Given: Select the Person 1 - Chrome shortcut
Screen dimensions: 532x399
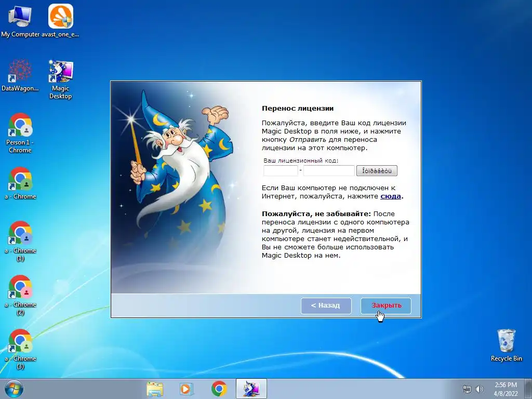Looking at the screenshot, I should (x=20, y=133).
